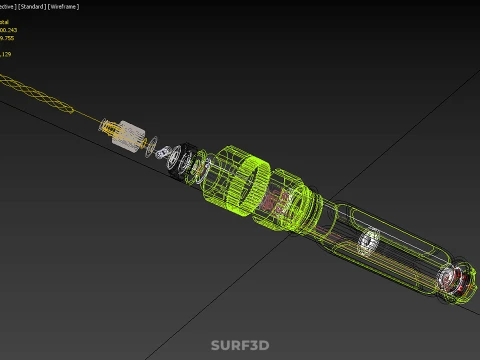Click the statistic value ending in 129

click(6, 54)
